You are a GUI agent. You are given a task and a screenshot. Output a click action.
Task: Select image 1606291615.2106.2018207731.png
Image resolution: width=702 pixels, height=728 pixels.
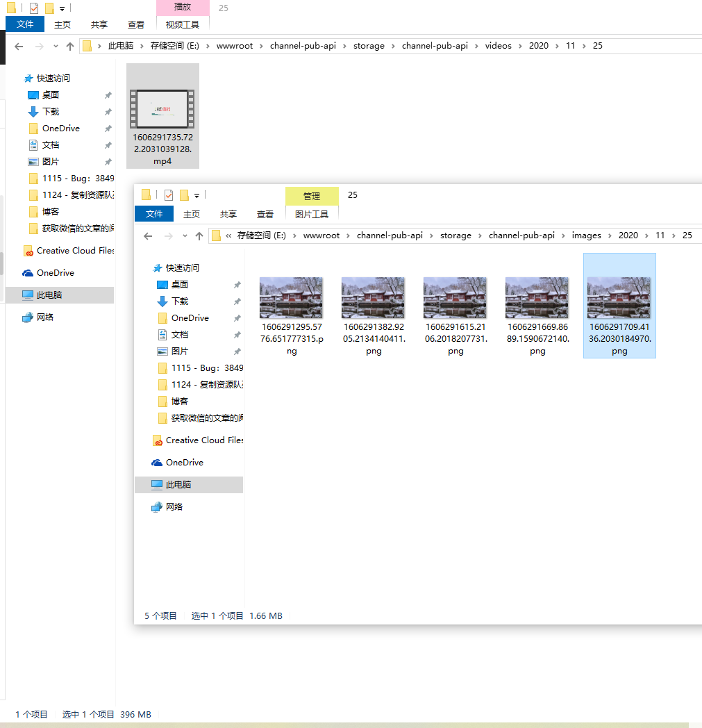pyautogui.click(x=456, y=306)
